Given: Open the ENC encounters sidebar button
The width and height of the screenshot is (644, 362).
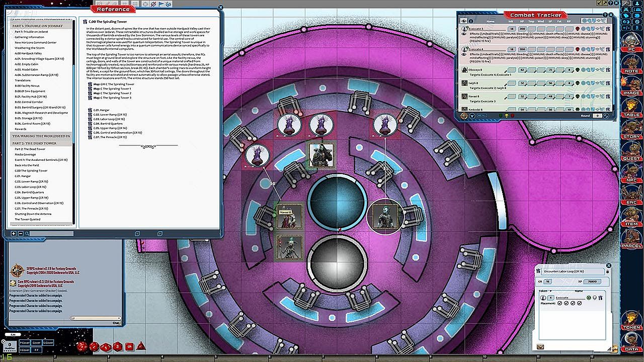Looking at the screenshot, I should tap(631, 194).
